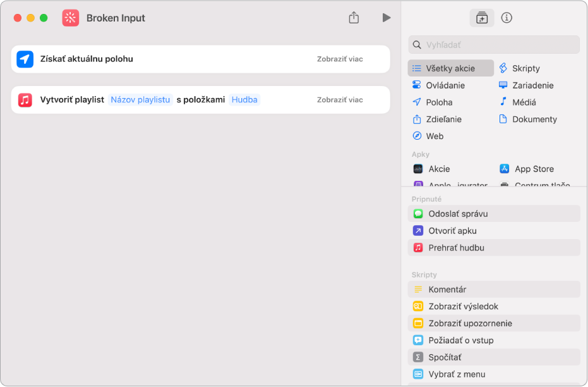Focus the Vyhľadať search field
The width and height of the screenshot is (588, 387).
pos(493,45)
